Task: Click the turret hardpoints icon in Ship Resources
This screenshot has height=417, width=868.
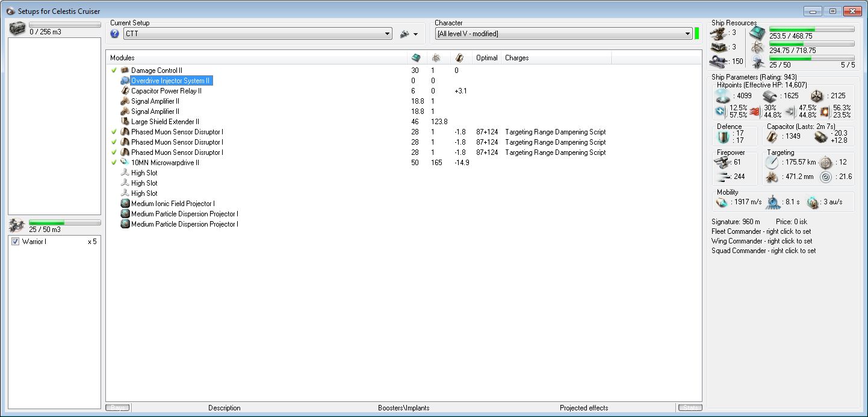Action: [x=718, y=33]
